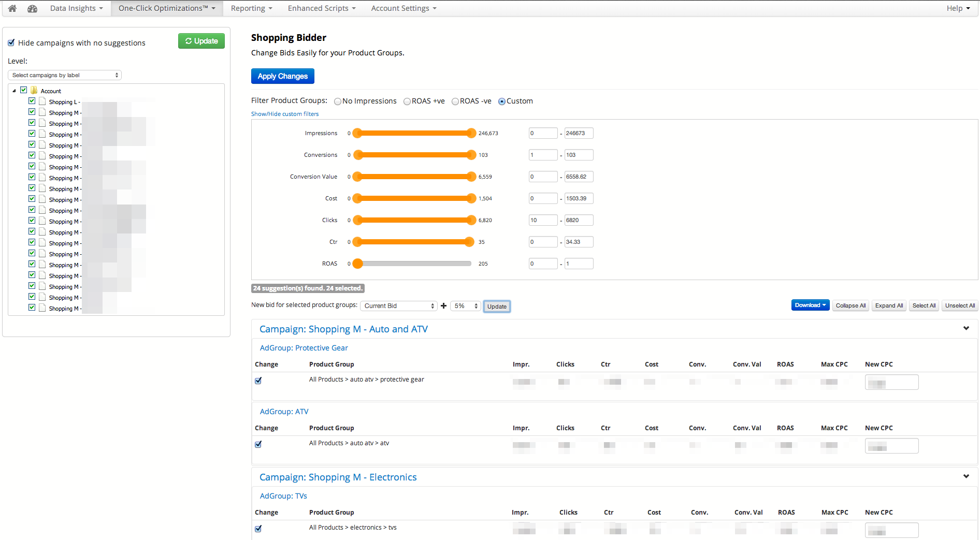The image size is (980, 540).
Task: Click Ctr maximum field 34.33
Action: point(579,242)
